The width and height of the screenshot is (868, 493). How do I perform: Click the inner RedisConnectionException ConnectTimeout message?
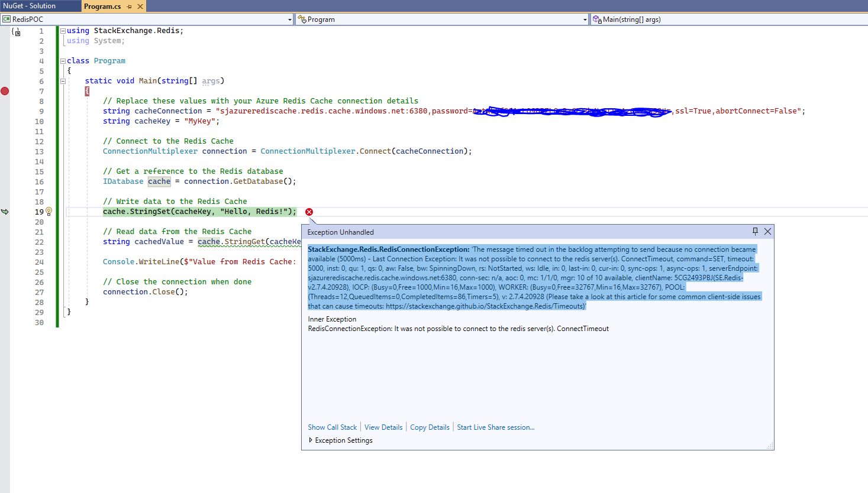pyautogui.click(x=458, y=329)
